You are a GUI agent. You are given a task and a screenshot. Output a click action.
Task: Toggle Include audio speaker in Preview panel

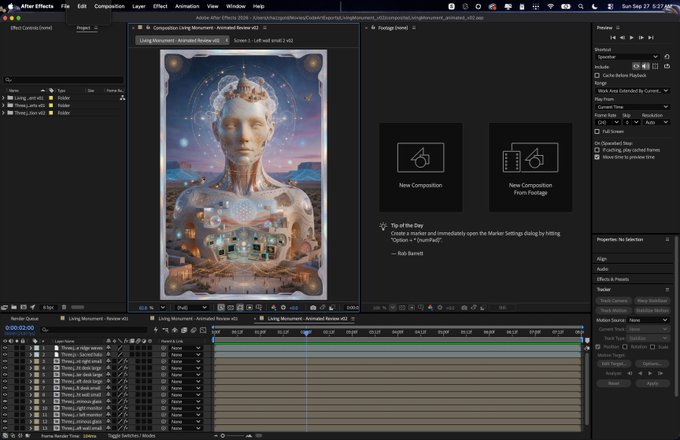[x=645, y=66]
